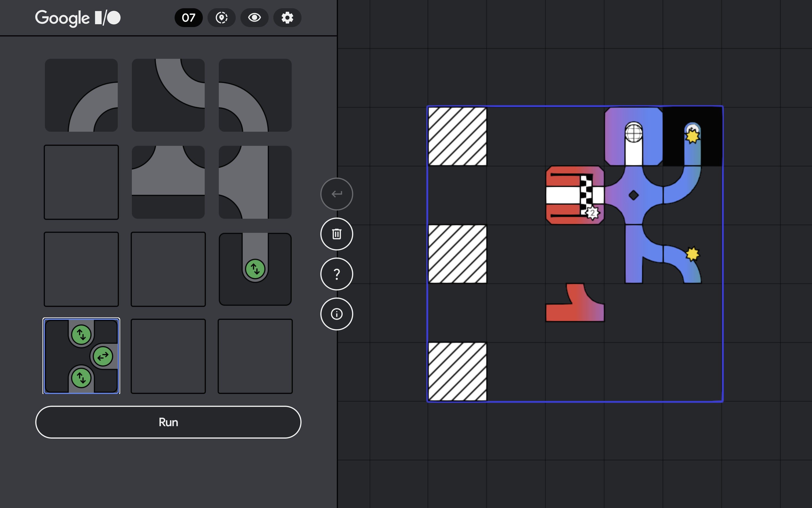This screenshot has width=812, height=508.
Task: Select the branching pipe tile in the top-middle slot
Action: click(168, 95)
